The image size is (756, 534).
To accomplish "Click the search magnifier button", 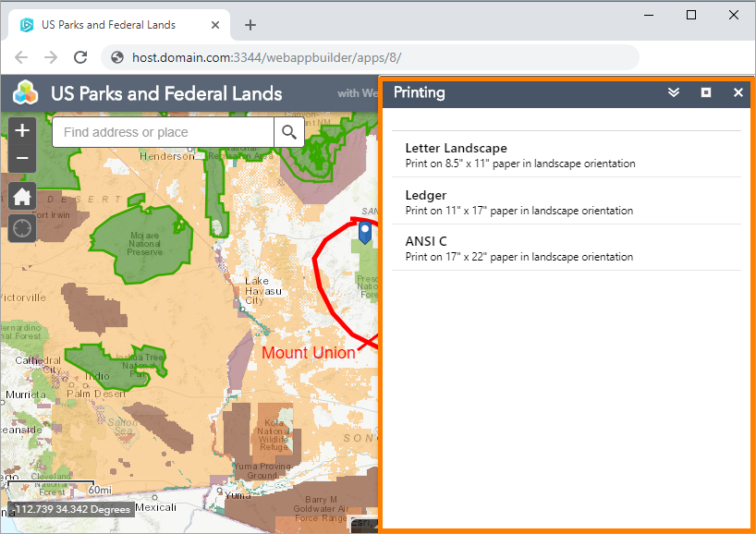I will [x=289, y=132].
